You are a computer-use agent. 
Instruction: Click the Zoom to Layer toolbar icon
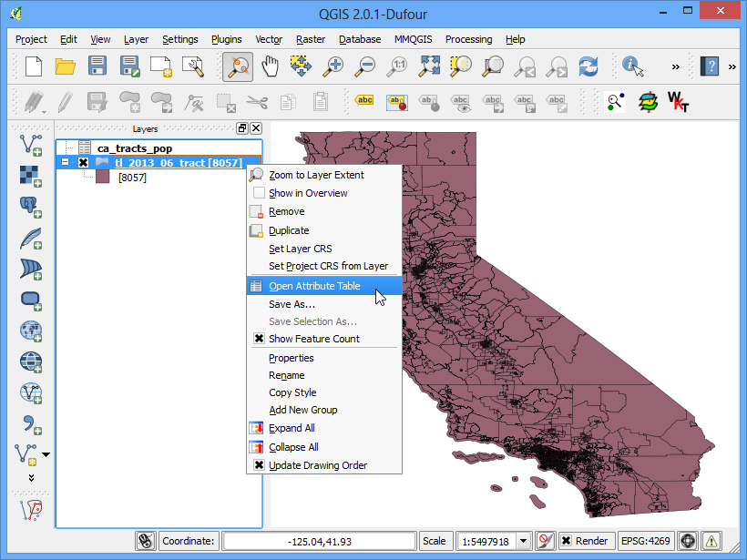[493, 66]
